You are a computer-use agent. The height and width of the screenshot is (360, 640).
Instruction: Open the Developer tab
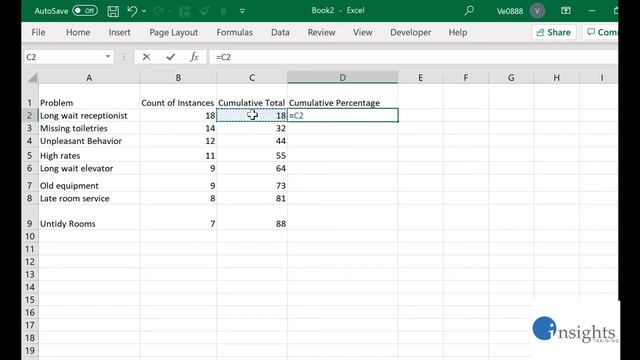[410, 32]
